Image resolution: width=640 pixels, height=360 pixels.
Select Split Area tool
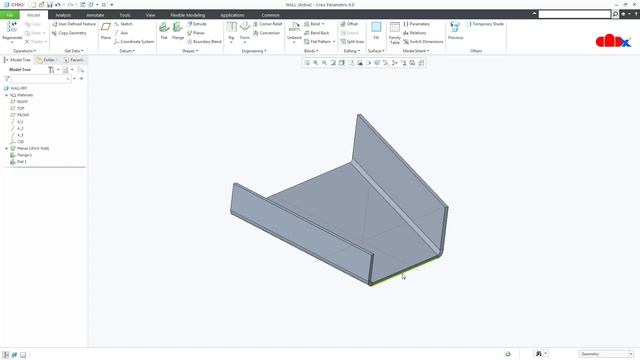coord(352,42)
